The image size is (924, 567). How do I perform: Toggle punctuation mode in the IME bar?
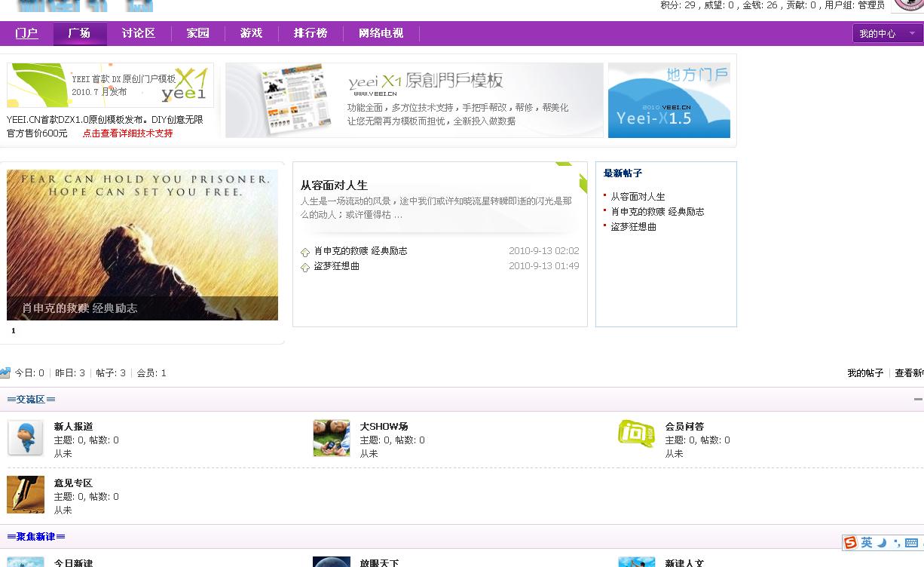click(896, 543)
